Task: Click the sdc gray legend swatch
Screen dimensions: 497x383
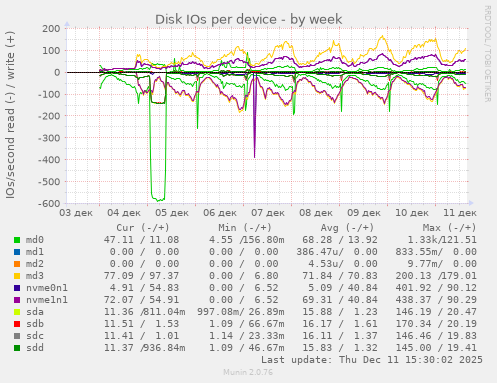Action: pos(17,336)
